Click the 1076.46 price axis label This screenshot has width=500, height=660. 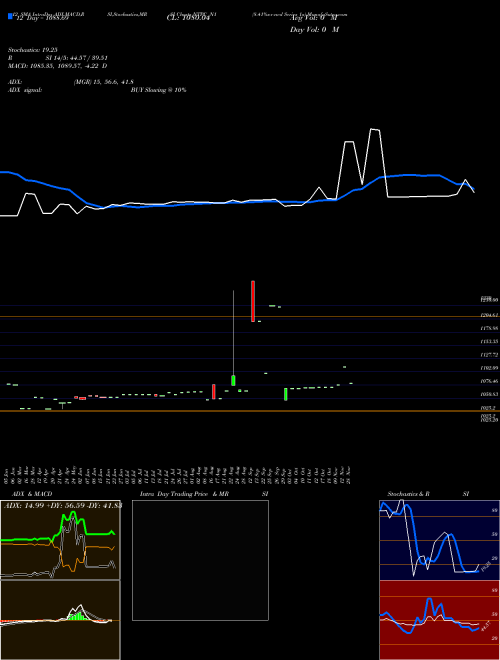[x=489, y=381]
